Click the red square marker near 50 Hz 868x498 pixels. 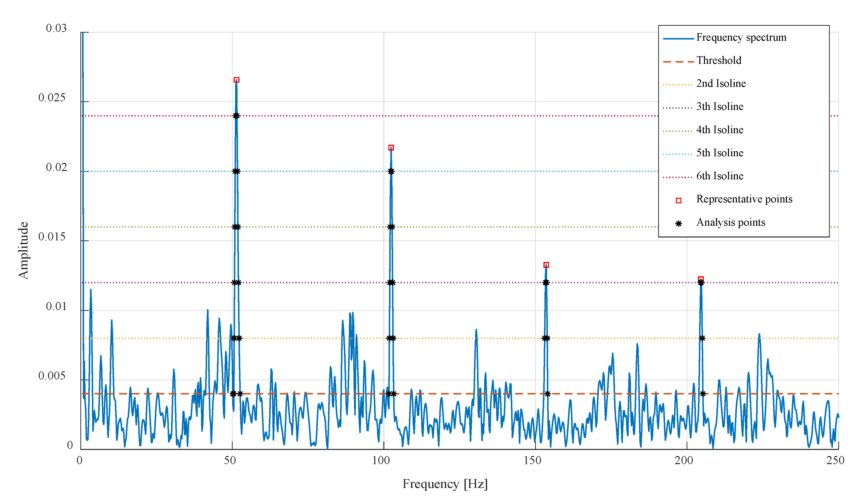click(x=237, y=80)
